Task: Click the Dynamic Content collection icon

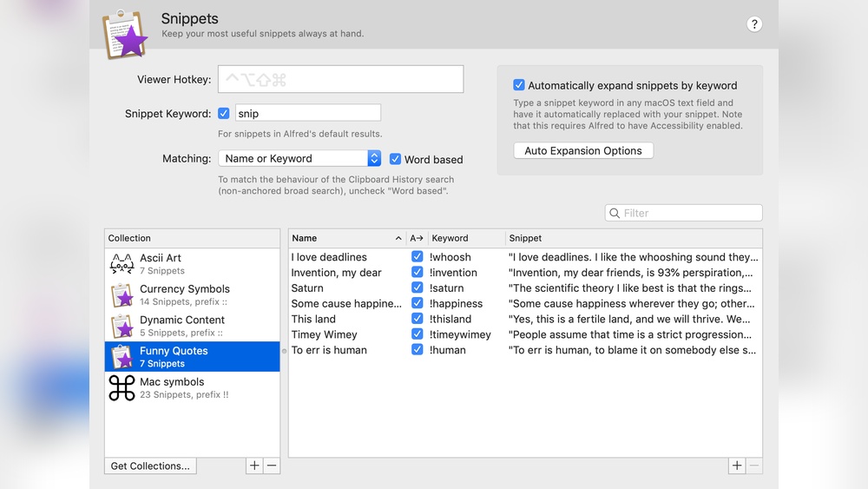Action: pos(122,326)
